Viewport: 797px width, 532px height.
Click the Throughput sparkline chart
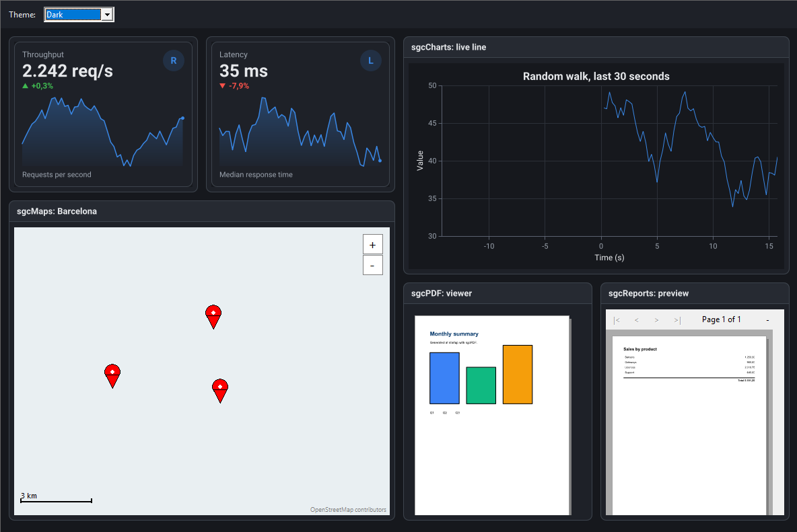(103, 131)
